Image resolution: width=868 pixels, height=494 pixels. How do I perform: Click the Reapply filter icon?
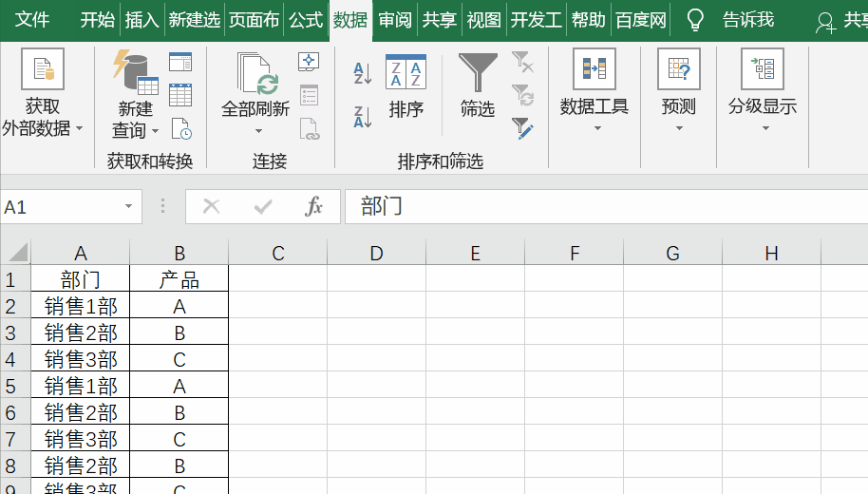pyautogui.click(x=522, y=95)
